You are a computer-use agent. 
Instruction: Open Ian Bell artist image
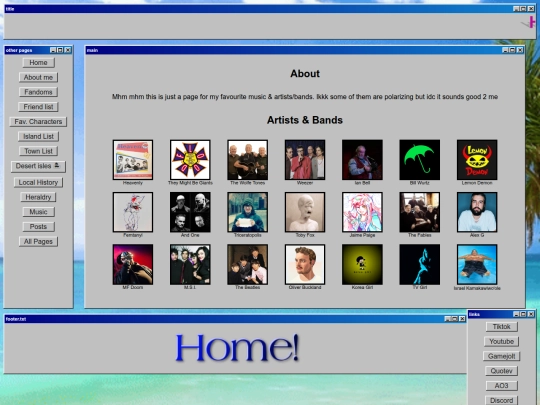pyautogui.click(x=362, y=160)
